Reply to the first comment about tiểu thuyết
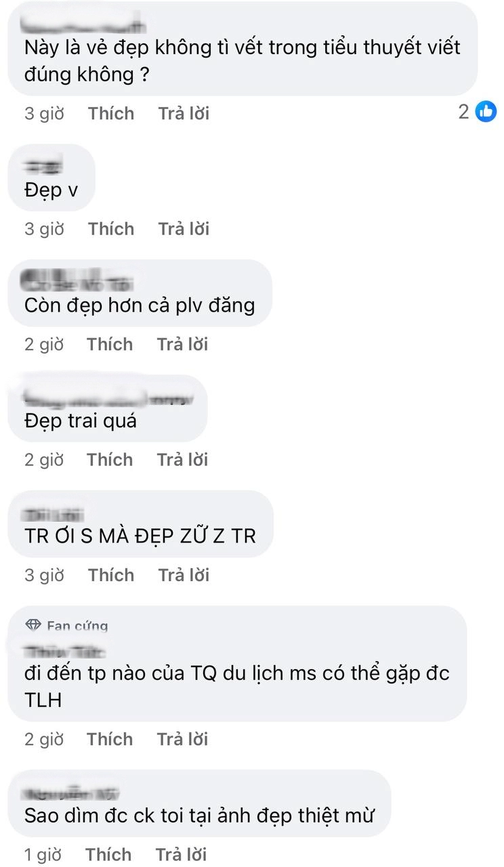The image size is (504, 867). coord(184,113)
